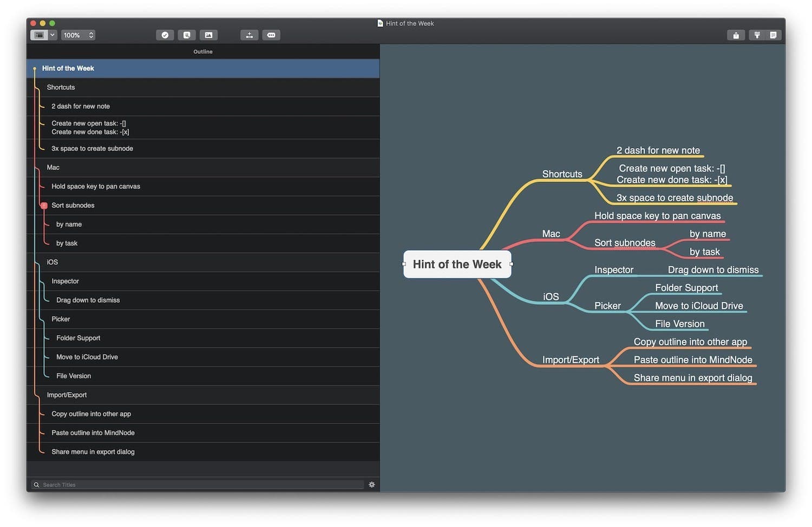Click the add connection toolbar icon
812x527 pixels.
(249, 35)
